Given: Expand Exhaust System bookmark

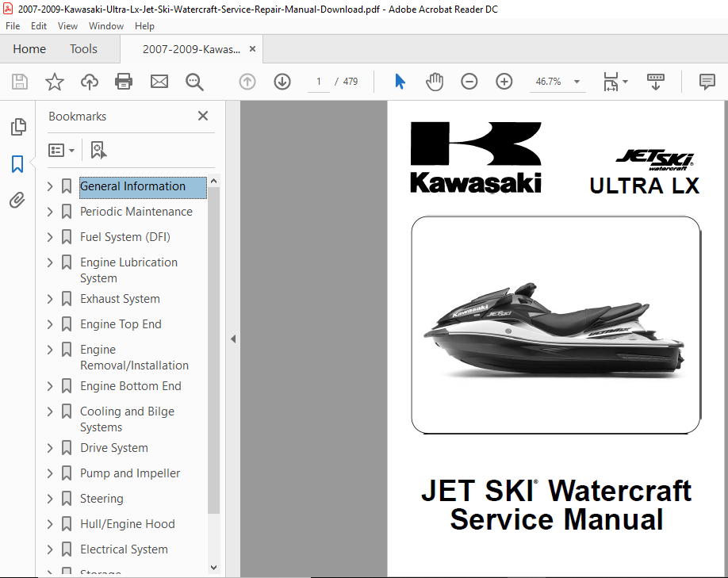Looking at the screenshot, I should [x=50, y=299].
